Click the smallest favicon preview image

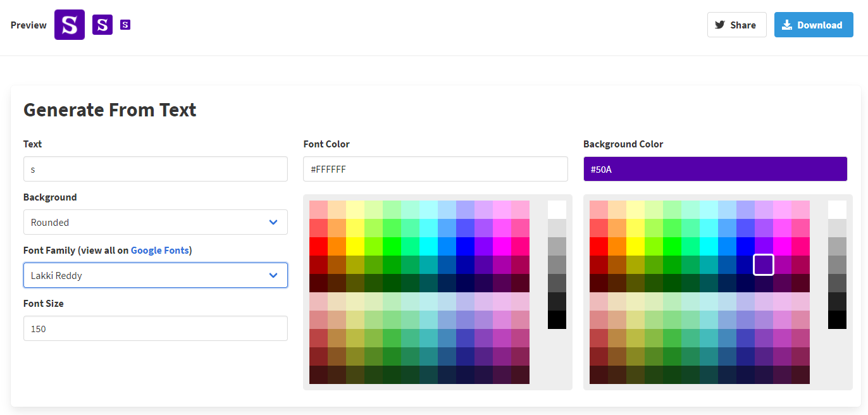tap(125, 25)
